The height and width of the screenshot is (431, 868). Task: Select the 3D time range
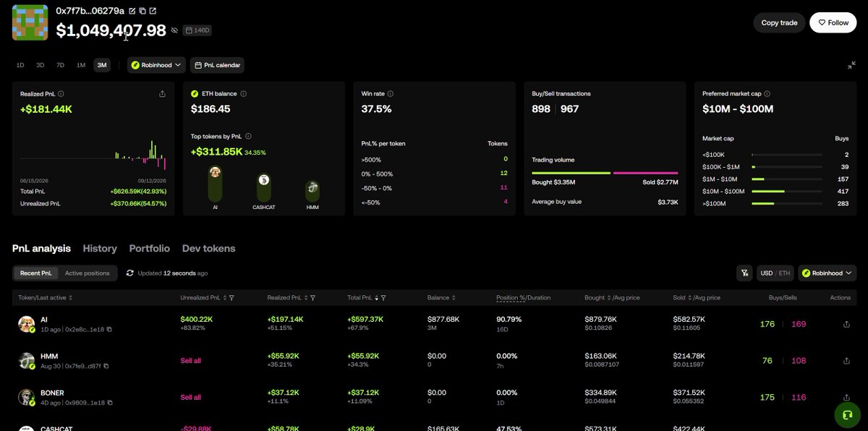click(41, 65)
